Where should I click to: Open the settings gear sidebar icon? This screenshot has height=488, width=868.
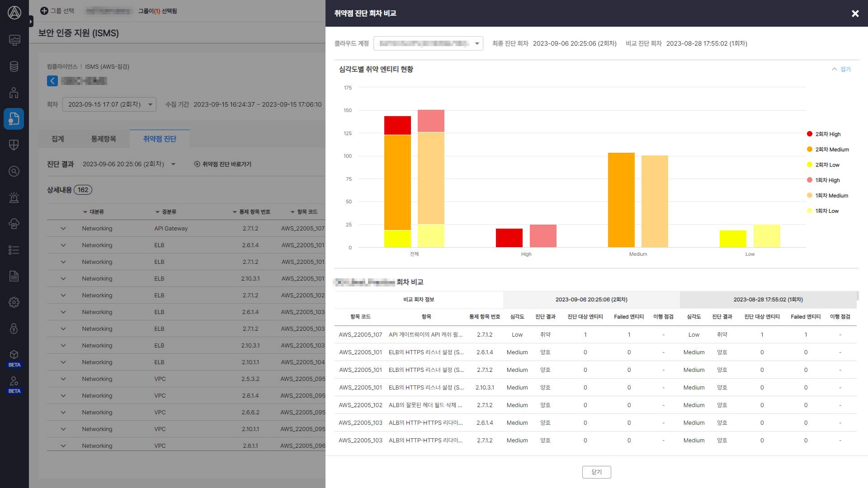[x=14, y=302]
